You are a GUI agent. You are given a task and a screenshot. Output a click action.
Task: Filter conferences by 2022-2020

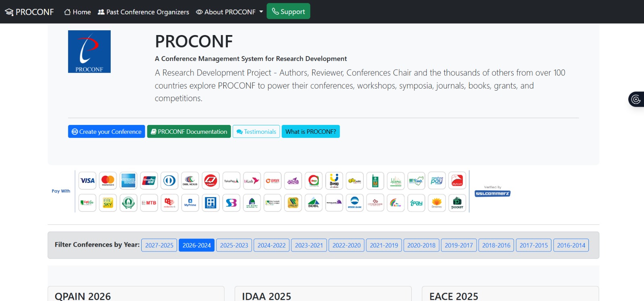(347, 245)
